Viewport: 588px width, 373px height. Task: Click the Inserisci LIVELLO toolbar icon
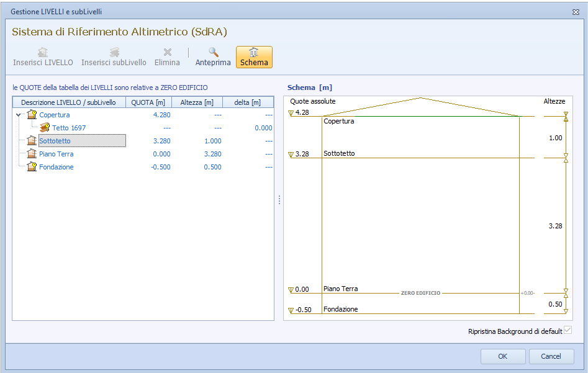click(43, 53)
